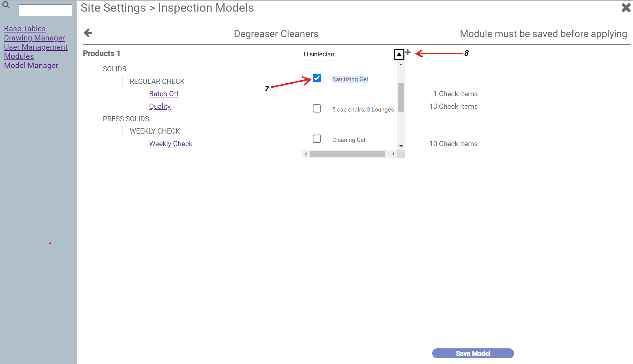Viewport: 633px width, 364px height.
Task: Go to Model Manager link
Action: point(31,65)
